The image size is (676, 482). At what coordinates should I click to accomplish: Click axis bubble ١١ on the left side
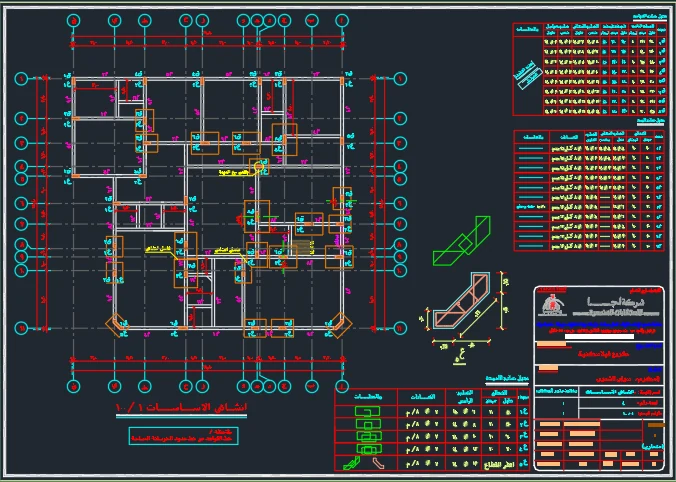point(21,328)
